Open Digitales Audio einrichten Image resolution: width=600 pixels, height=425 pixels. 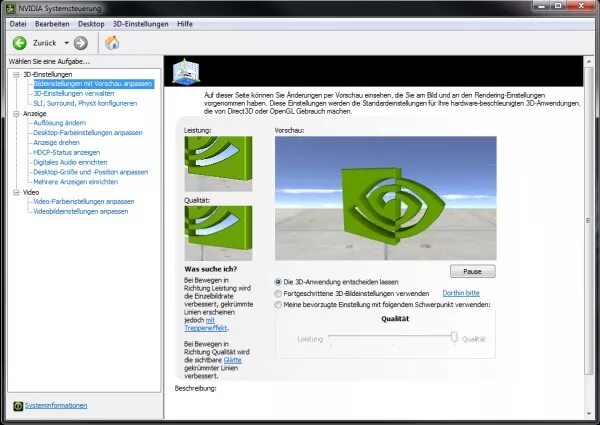pos(70,163)
